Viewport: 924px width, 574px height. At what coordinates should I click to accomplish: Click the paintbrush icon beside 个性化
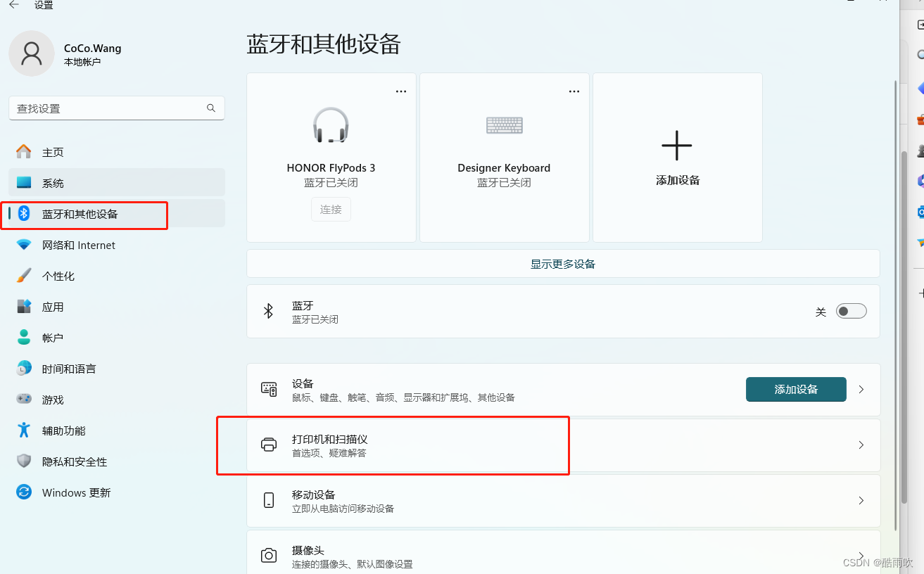coord(24,275)
